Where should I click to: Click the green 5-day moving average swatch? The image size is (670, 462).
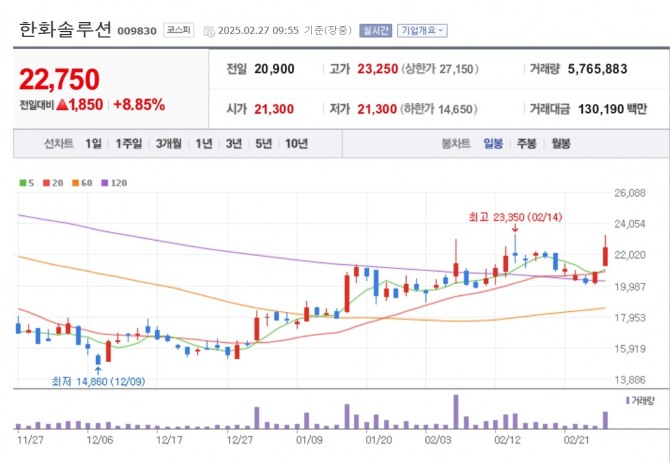(x=23, y=183)
